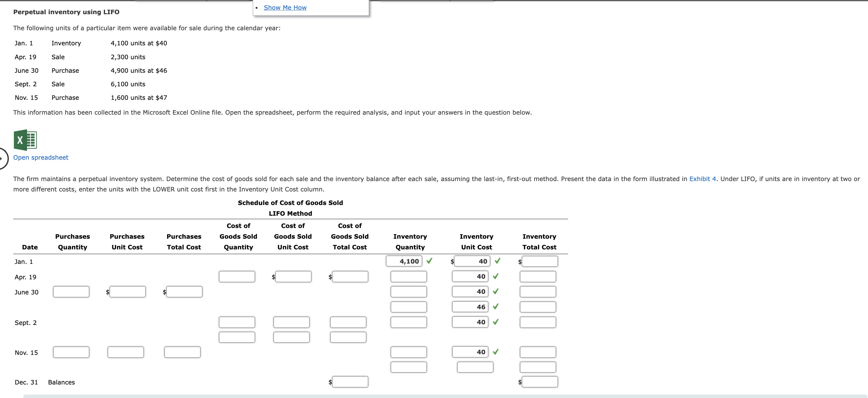The image size is (868, 398).
Task: Open the Exhibit 4 link
Action: point(702,179)
